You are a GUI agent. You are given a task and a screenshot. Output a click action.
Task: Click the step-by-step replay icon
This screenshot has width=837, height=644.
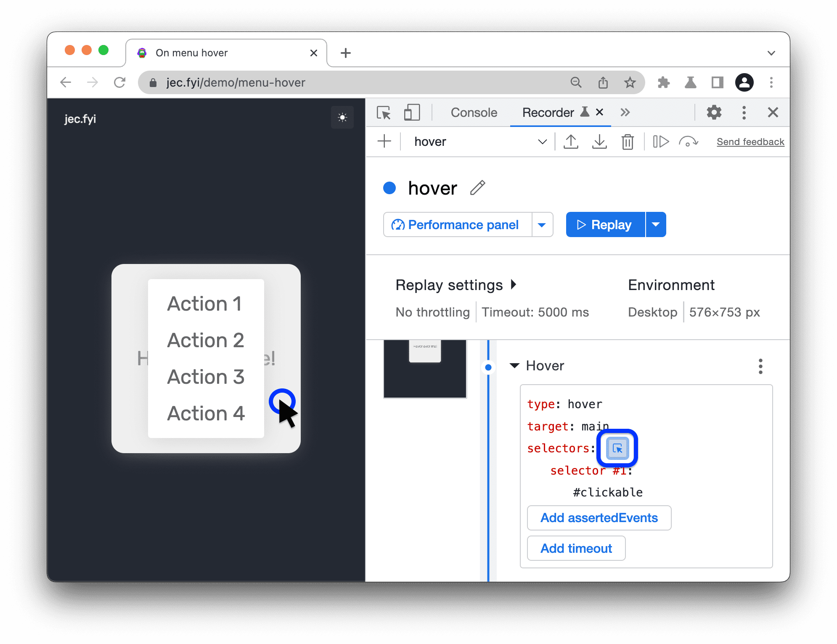[x=660, y=141]
